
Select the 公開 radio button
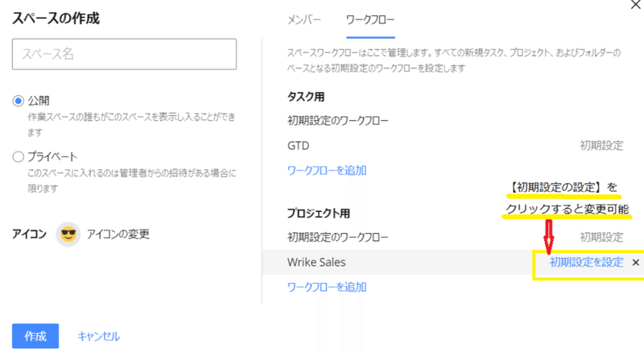[x=18, y=101]
